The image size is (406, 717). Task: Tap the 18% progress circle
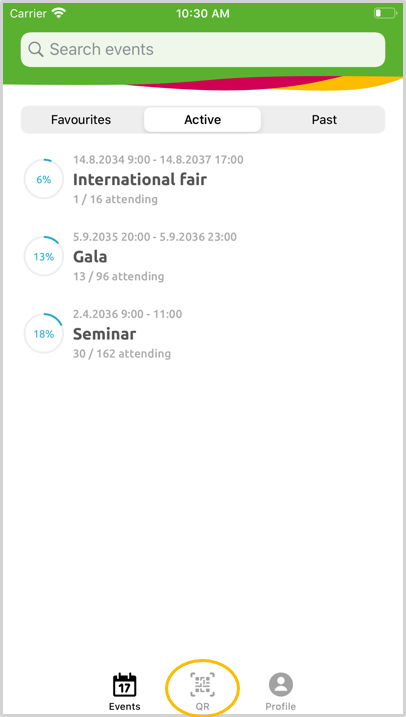point(44,334)
